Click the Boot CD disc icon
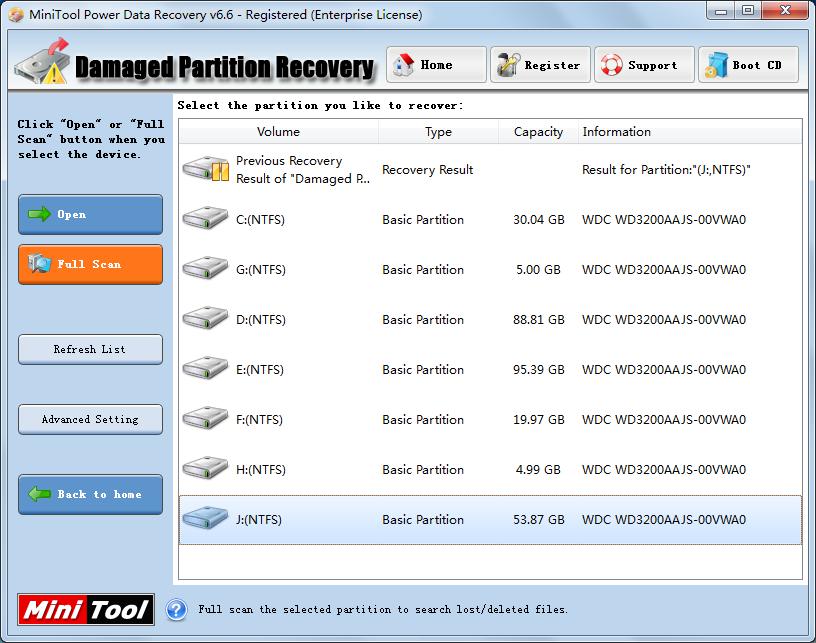This screenshot has width=816, height=643. (x=716, y=65)
